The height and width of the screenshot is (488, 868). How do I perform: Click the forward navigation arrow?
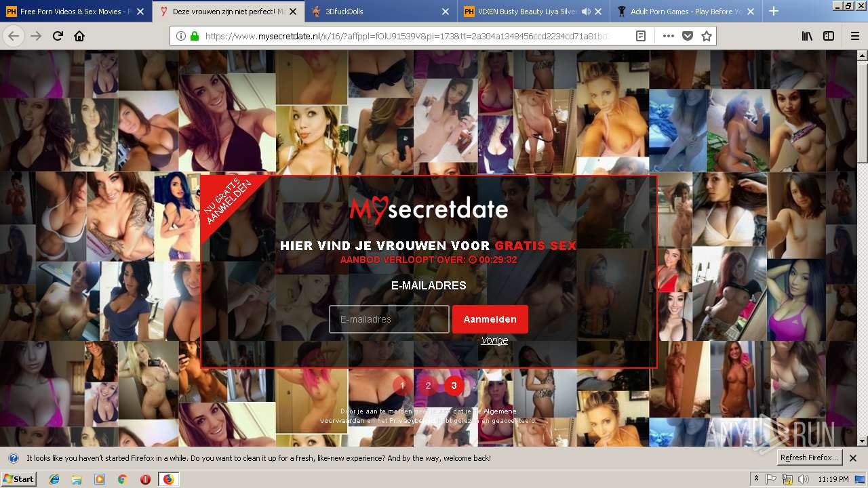[x=36, y=36]
